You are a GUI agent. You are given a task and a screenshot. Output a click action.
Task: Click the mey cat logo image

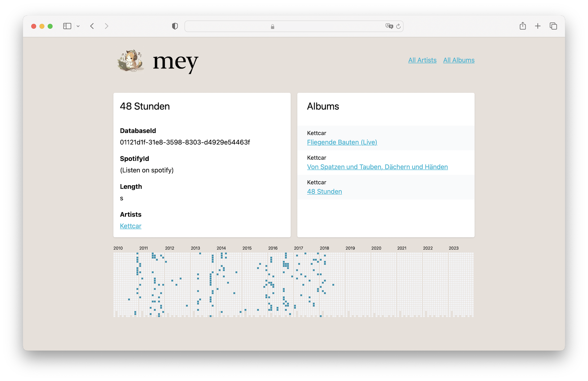(131, 61)
